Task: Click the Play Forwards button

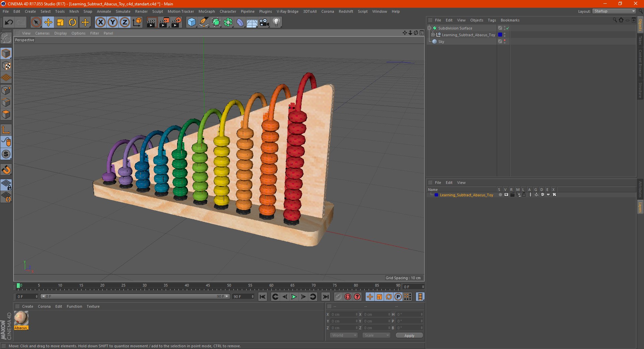Action: click(x=294, y=297)
